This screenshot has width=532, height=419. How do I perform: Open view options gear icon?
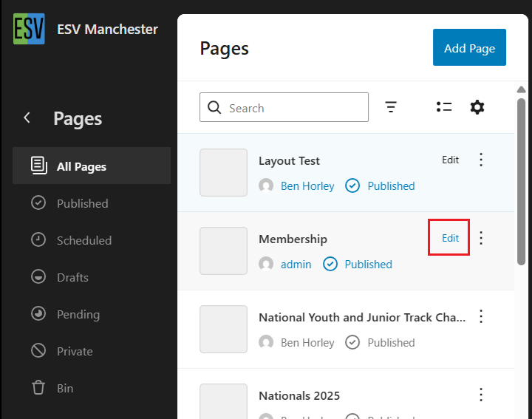(x=477, y=107)
